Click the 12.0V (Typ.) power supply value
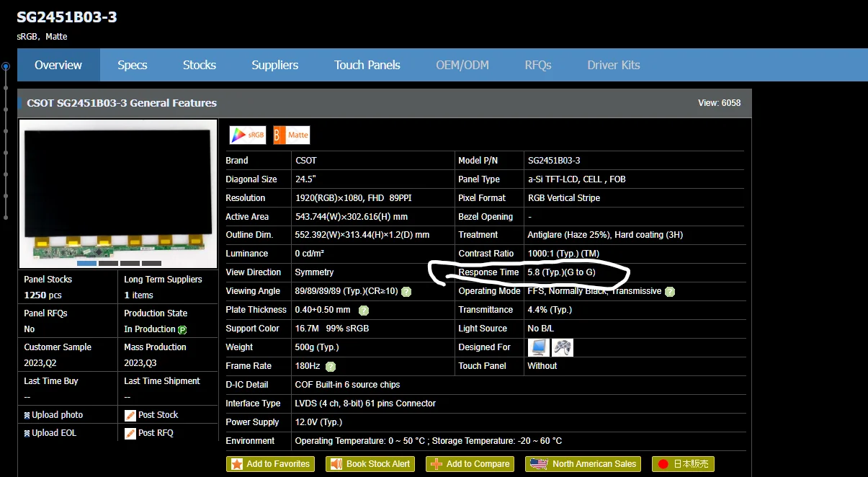Viewport: 868px width, 477px height. [318, 422]
